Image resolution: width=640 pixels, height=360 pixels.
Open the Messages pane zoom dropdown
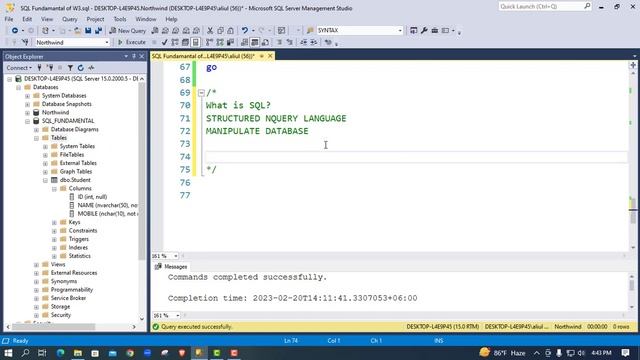tap(177, 316)
